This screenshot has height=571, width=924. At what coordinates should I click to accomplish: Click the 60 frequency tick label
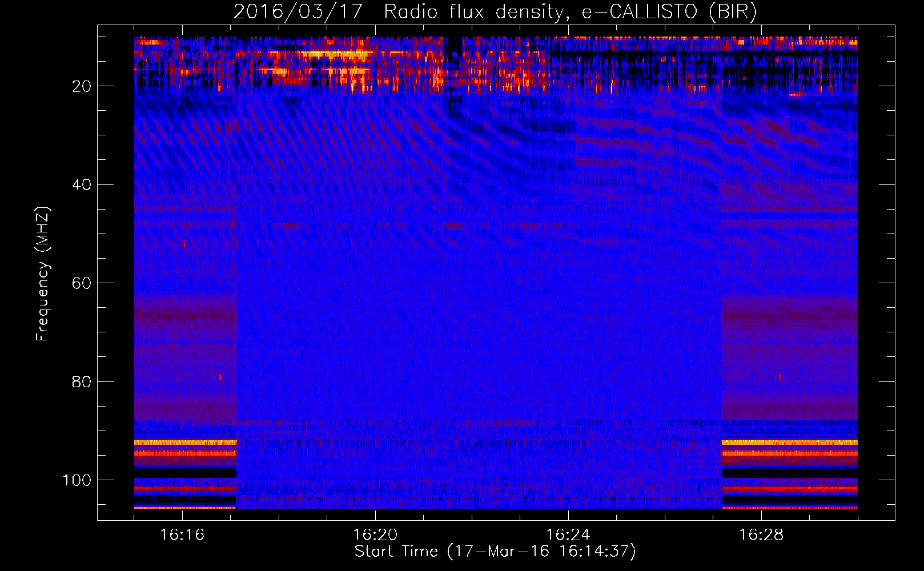coord(82,283)
